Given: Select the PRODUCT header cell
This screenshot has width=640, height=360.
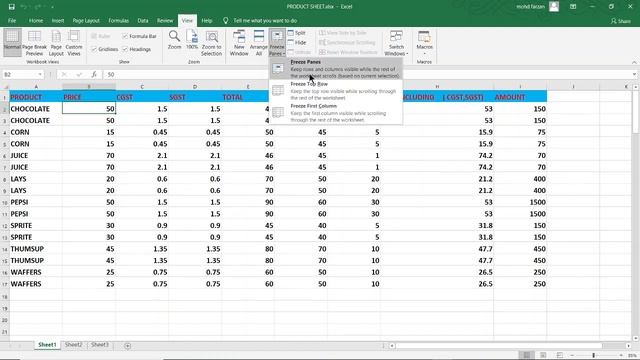Looking at the screenshot, I should pos(36,97).
